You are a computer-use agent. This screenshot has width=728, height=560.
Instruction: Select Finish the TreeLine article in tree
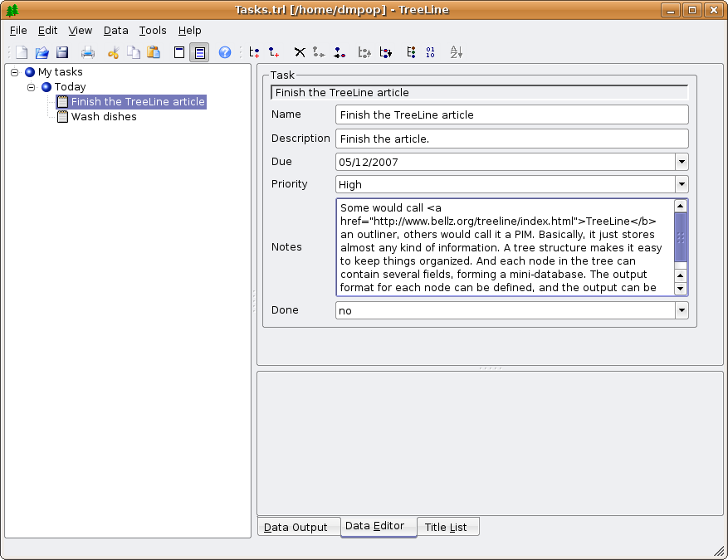click(x=138, y=101)
